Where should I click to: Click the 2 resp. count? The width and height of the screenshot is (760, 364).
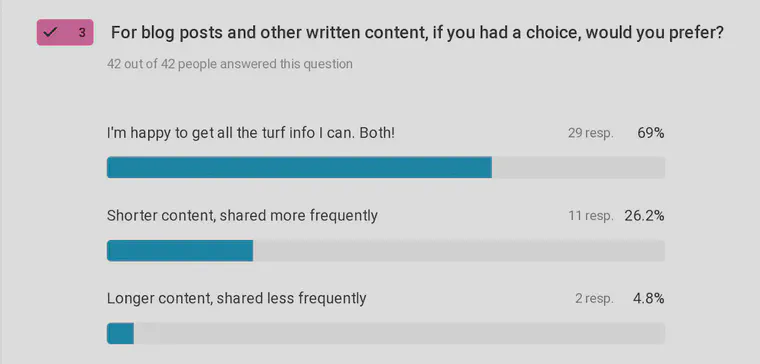pos(594,299)
